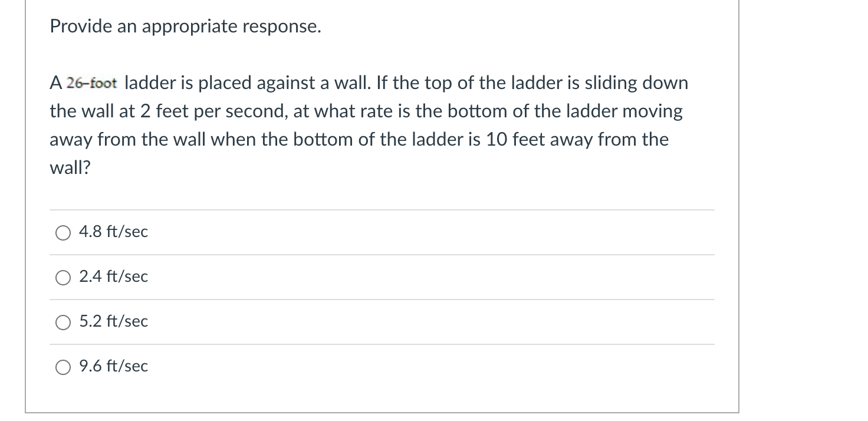Click the fourth answer row
Viewport: 868px width, 421px height.
pos(354,367)
